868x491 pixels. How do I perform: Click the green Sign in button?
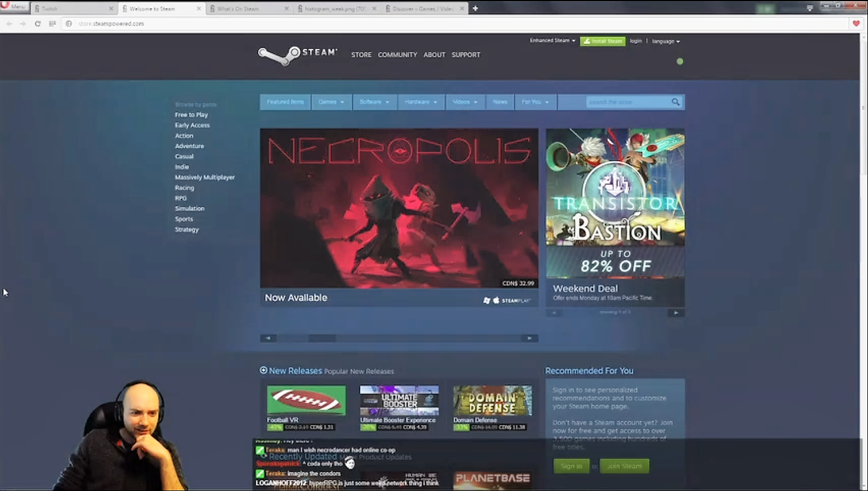571,466
